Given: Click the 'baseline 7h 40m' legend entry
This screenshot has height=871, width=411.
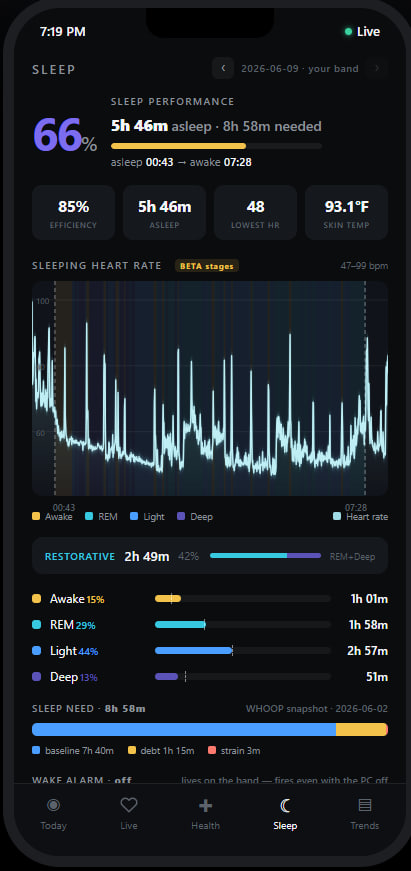Looking at the screenshot, I should [73, 751].
